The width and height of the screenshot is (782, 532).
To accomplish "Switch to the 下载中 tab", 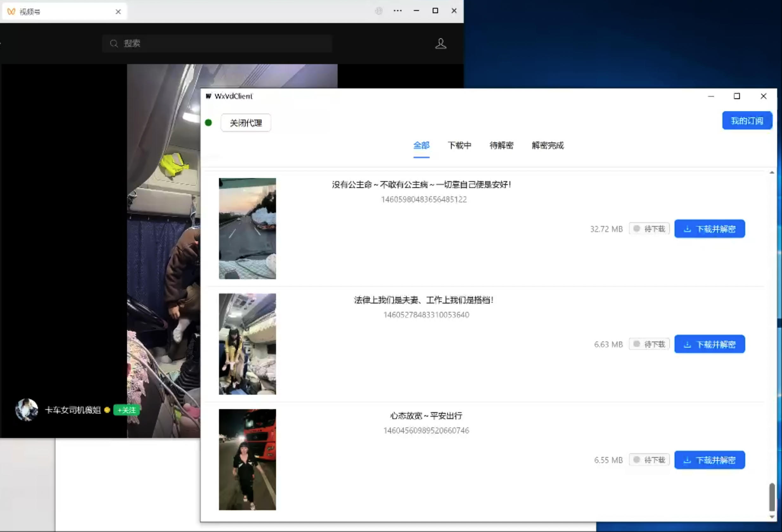I will coord(460,146).
